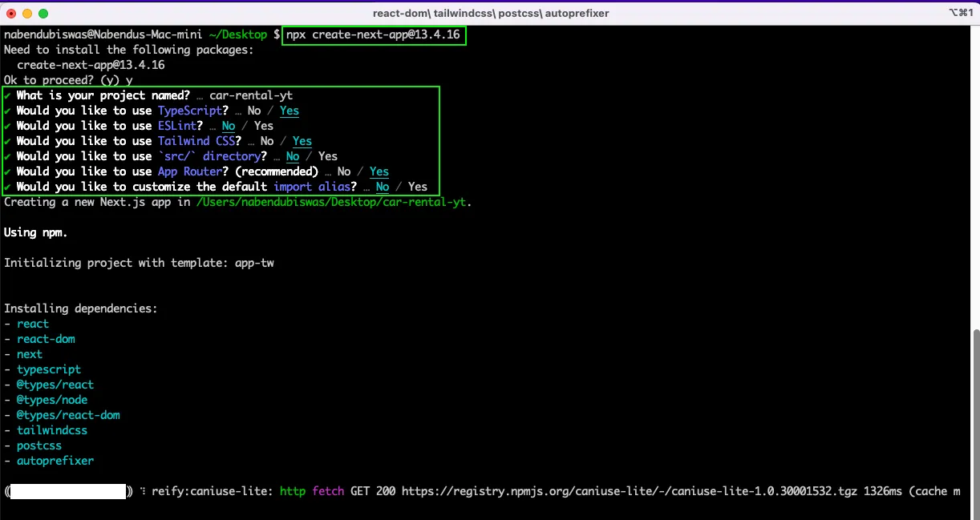The image size is (980, 520).
Task: Click the /Users/nabendubiswas/Desktop/car-rental-yt path
Action: [x=333, y=202]
